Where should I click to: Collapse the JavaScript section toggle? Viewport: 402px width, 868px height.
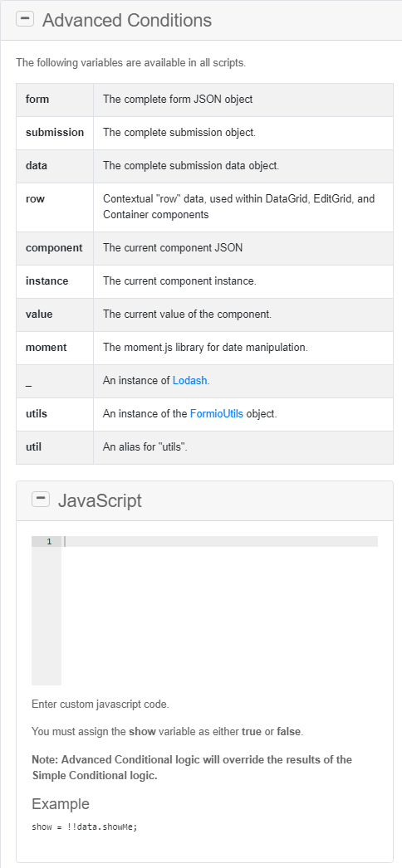point(41,500)
